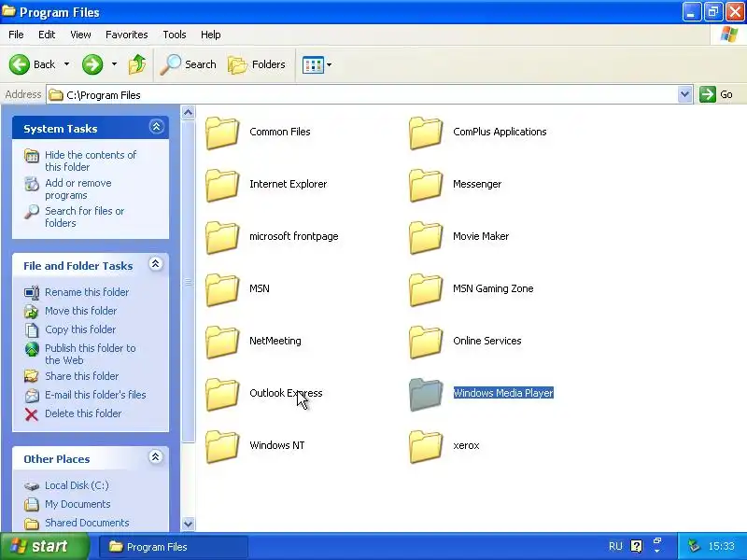Image resolution: width=747 pixels, height=560 pixels.
Task: Collapse the System Tasks panel
Action: (156, 127)
